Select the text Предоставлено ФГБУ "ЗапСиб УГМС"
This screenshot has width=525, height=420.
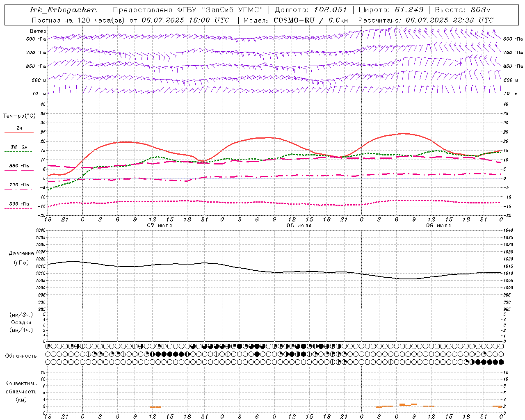(x=187, y=10)
